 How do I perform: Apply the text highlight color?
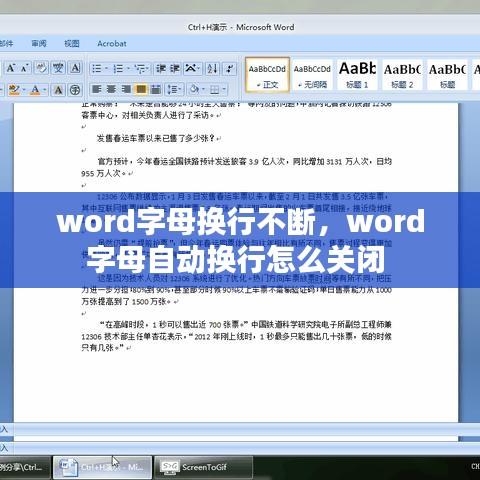point(13,90)
